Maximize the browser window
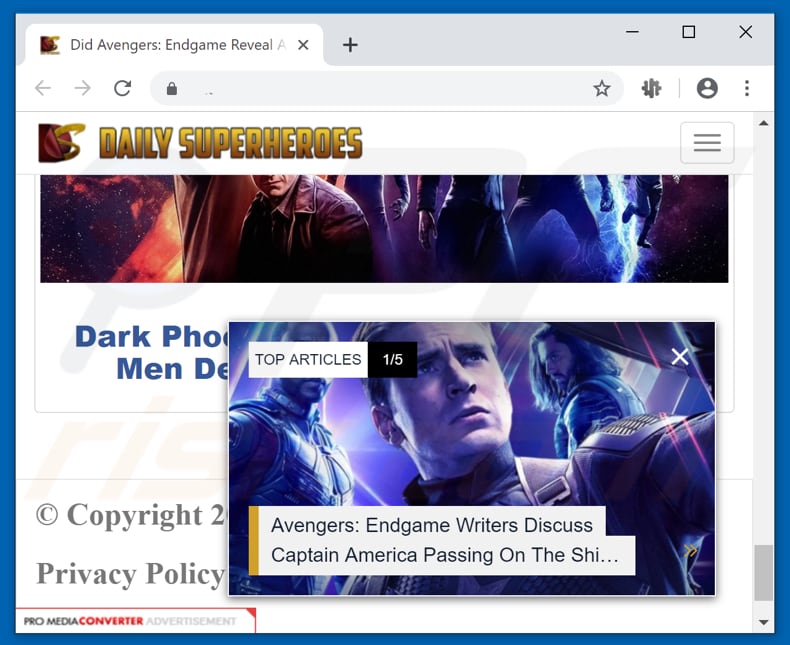Image resolution: width=790 pixels, height=645 pixels. [689, 32]
